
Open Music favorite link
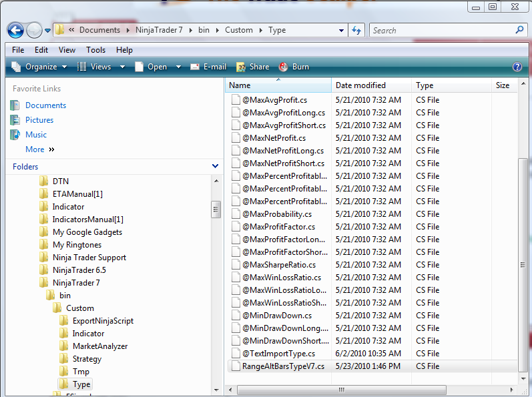point(36,135)
